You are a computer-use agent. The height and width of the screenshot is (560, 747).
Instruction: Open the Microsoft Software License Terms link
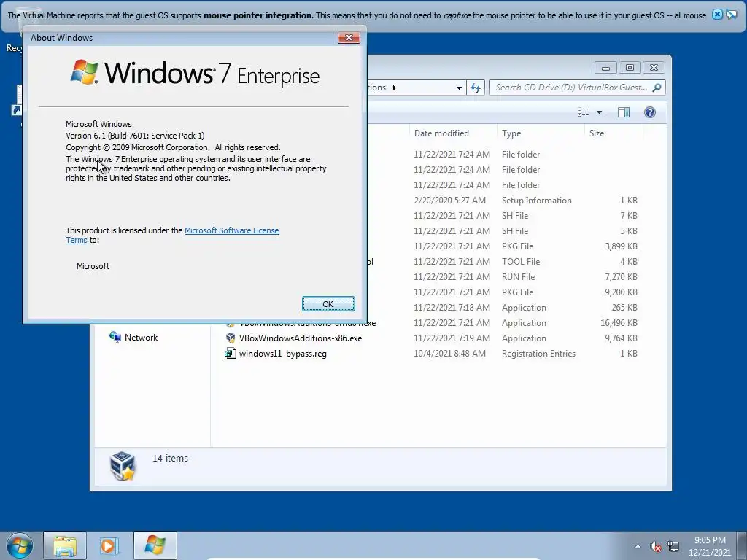231,230
